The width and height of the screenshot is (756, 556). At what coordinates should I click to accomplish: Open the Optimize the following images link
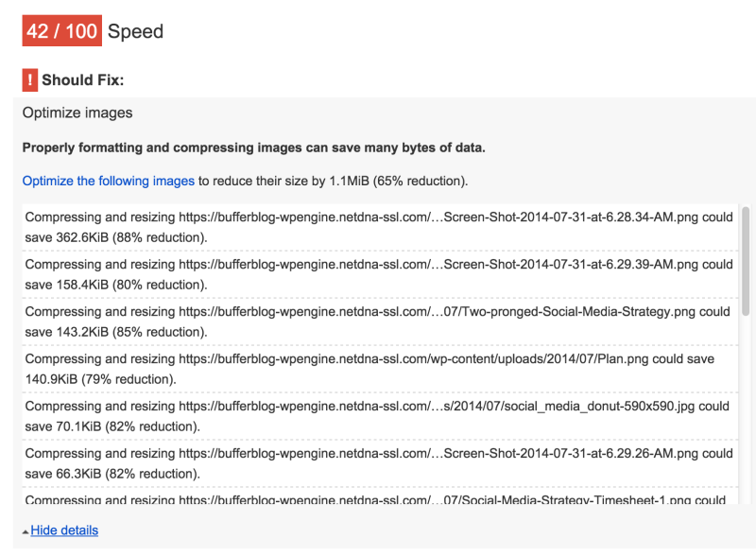(109, 181)
